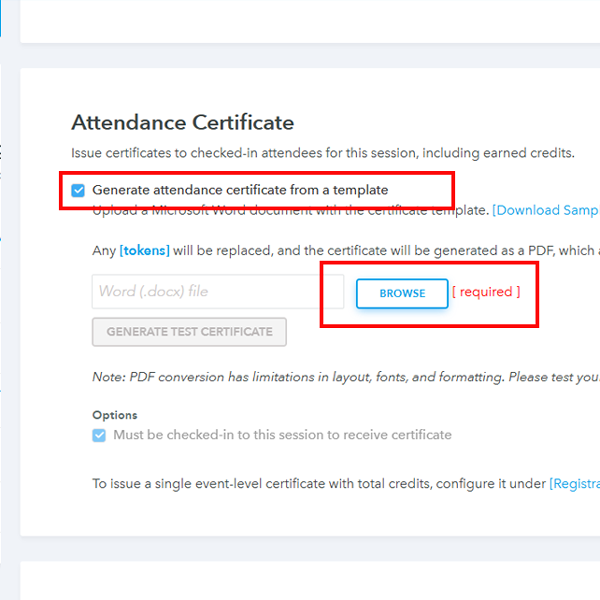Click the blue sidebar strip at top-left
Screen dimensions: 600x600
(x=1, y=20)
